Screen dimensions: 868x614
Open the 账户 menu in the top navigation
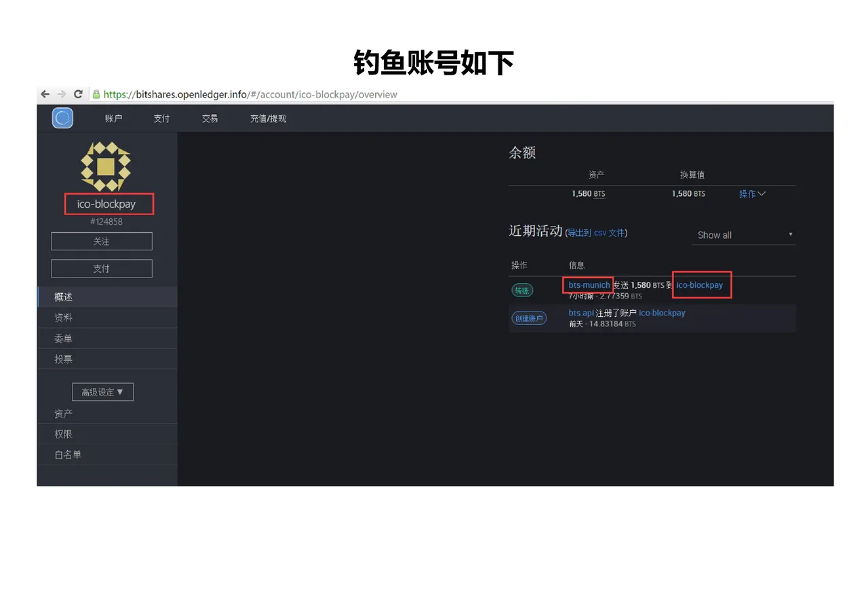click(x=113, y=119)
